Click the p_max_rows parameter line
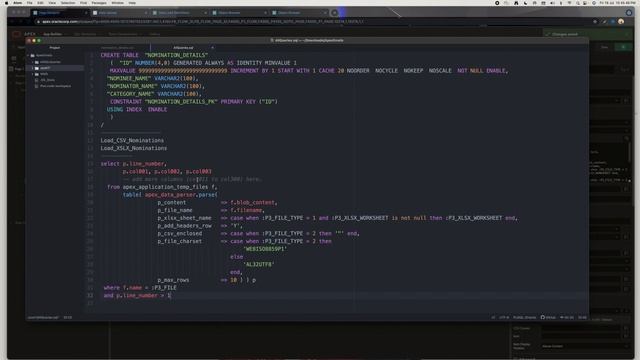The image size is (640, 360). pyautogui.click(x=207, y=280)
